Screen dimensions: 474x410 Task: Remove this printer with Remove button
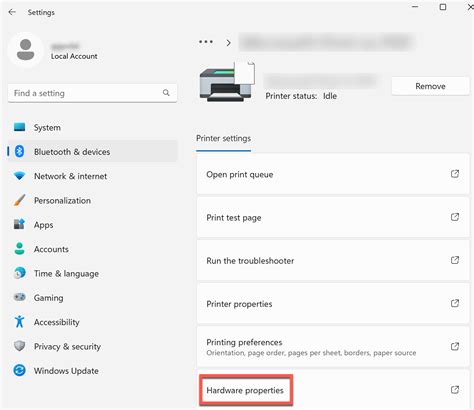point(430,86)
